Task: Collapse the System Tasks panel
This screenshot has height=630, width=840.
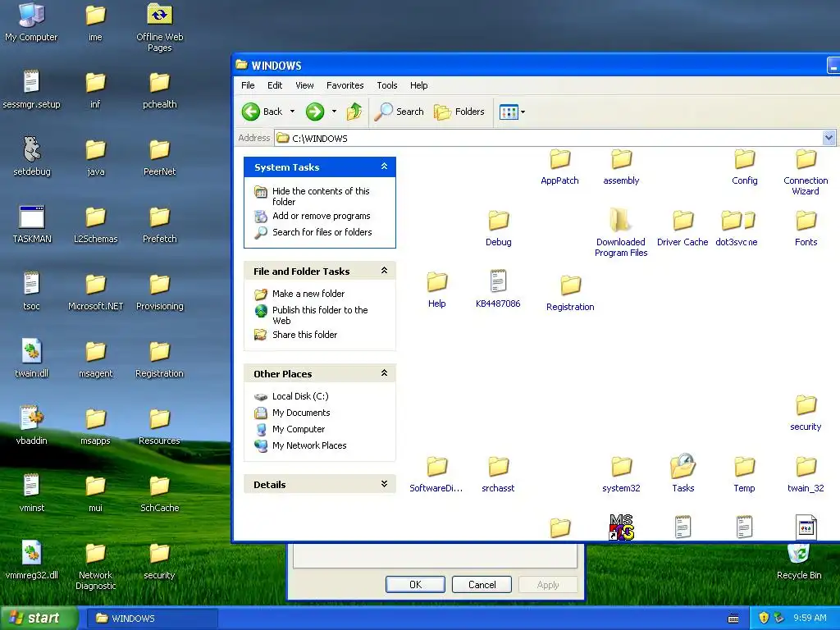Action: 384,167
